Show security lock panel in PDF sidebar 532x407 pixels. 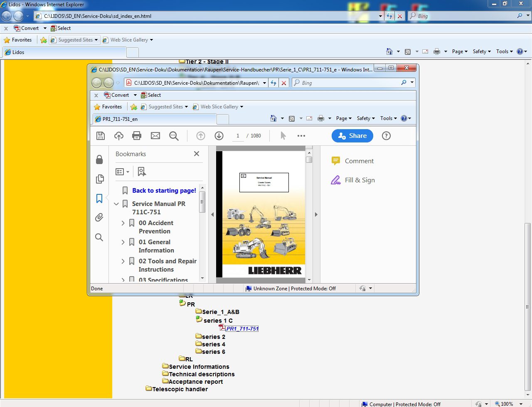coord(99,159)
